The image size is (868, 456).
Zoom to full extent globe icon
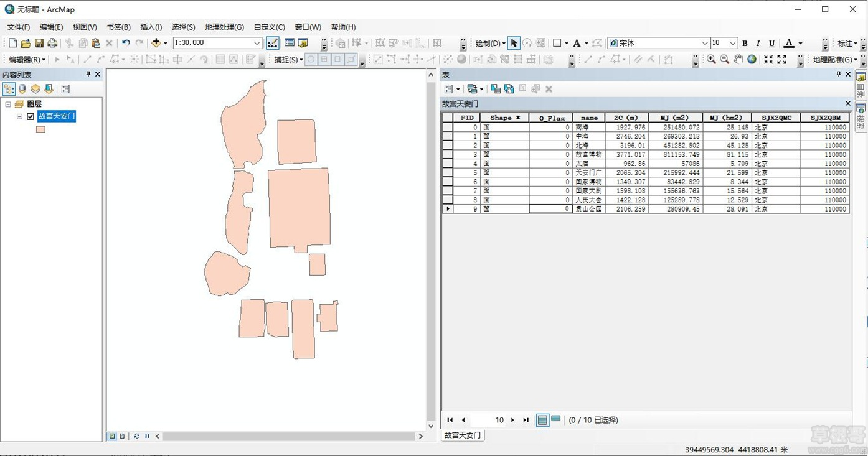point(752,59)
